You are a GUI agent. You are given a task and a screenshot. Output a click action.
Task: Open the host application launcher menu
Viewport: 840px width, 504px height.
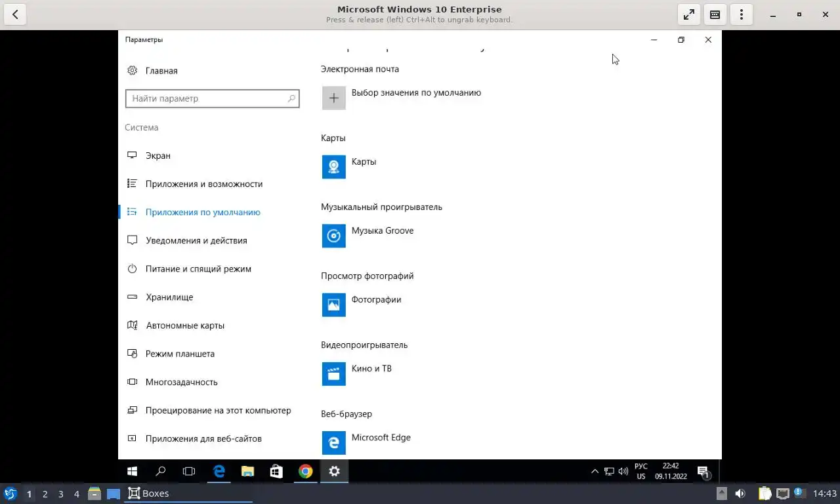point(10,493)
